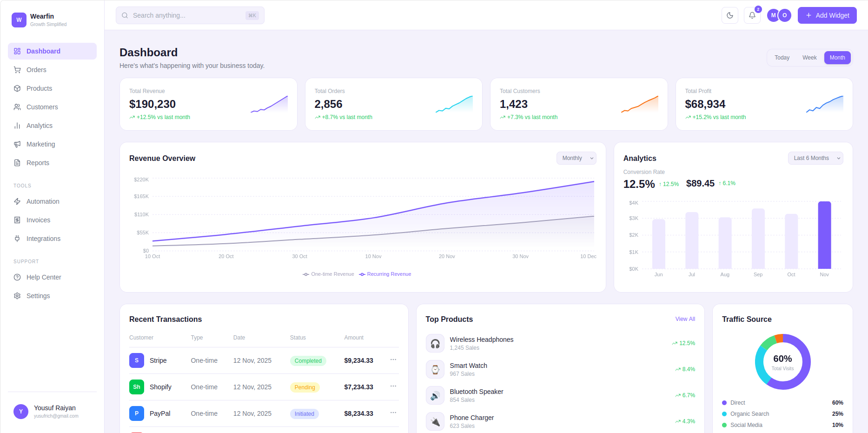The width and height of the screenshot is (868, 433).
Task: Click the PayPal P badge icon
Action: [137, 413]
